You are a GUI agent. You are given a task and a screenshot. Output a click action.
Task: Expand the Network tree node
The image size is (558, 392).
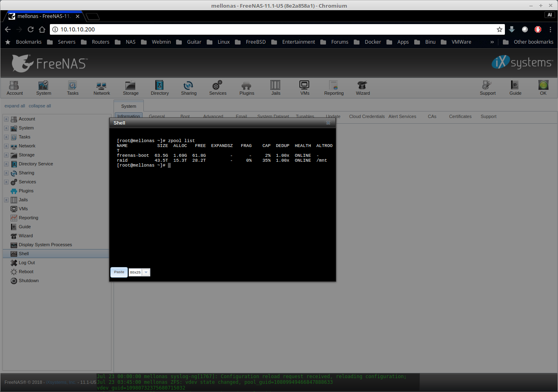[x=6, y=146]
